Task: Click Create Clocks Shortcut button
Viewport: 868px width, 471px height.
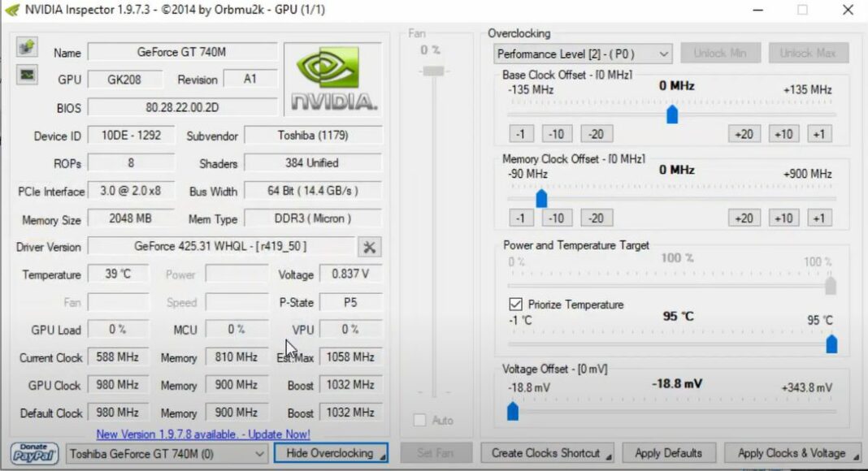Action: click(x=547, y=452)
